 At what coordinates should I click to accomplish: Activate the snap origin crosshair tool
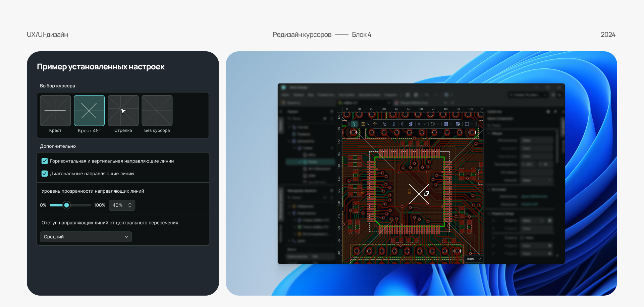click(x=403, y=124)
